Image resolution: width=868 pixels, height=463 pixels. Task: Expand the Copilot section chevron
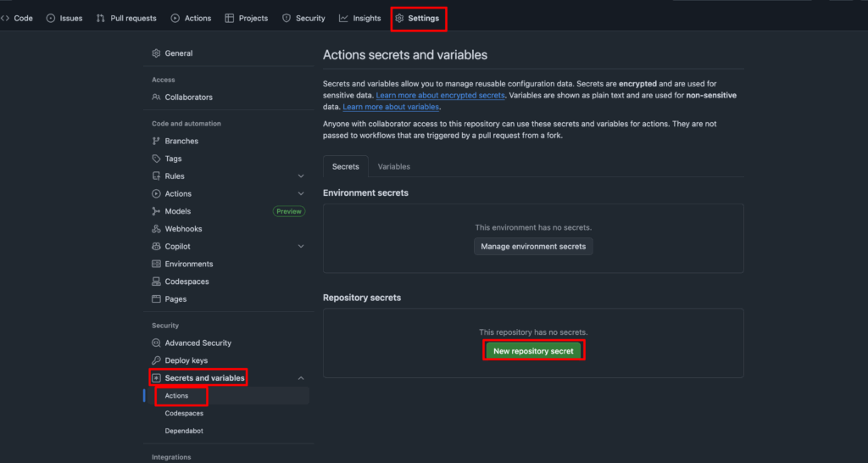pos(301,247)
